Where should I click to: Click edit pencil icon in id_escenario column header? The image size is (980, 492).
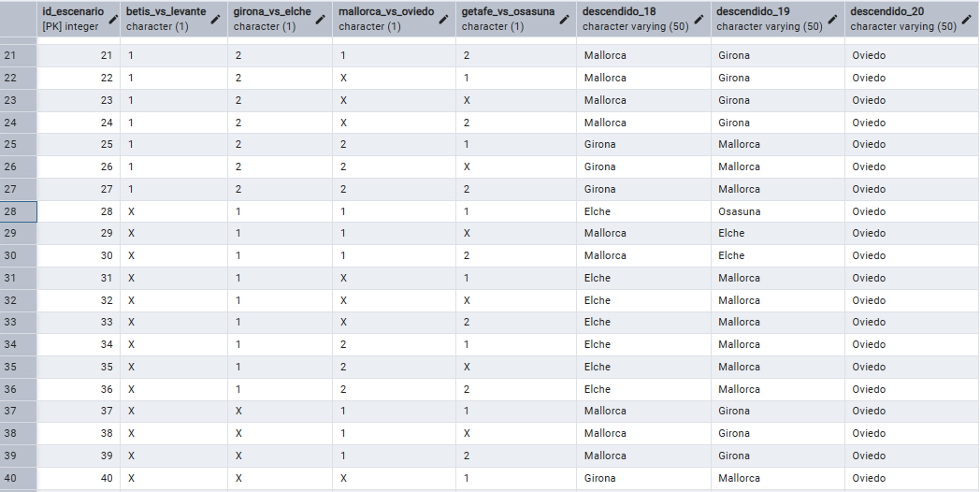112,20
